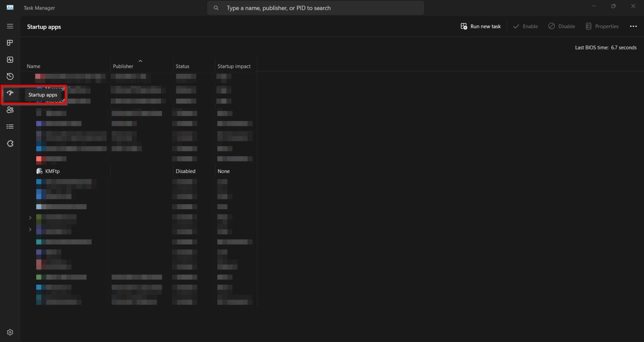
Task: Open the Details page icon
Action: tap(10, 127)
